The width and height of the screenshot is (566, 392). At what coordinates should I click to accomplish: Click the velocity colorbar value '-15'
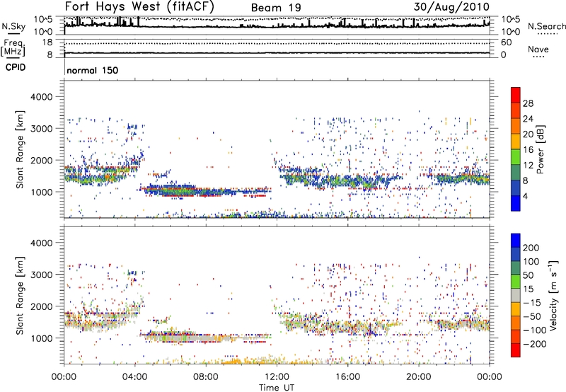532,303
